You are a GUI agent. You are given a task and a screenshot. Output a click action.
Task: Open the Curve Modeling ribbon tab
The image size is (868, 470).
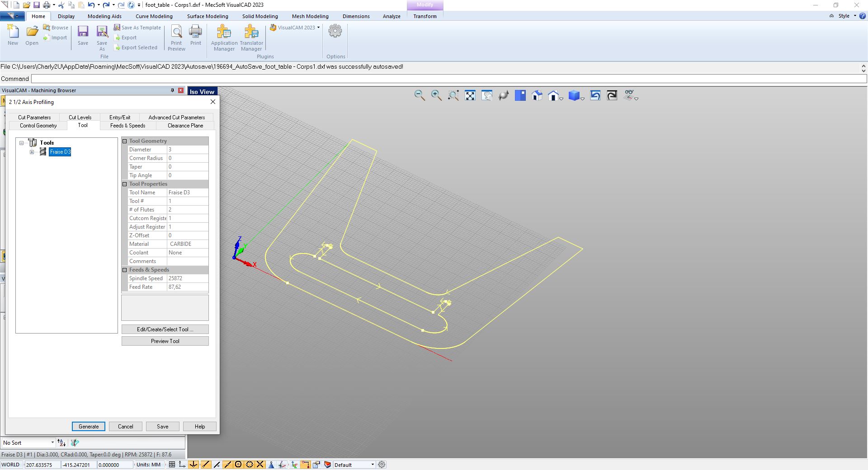coord(154,16)
